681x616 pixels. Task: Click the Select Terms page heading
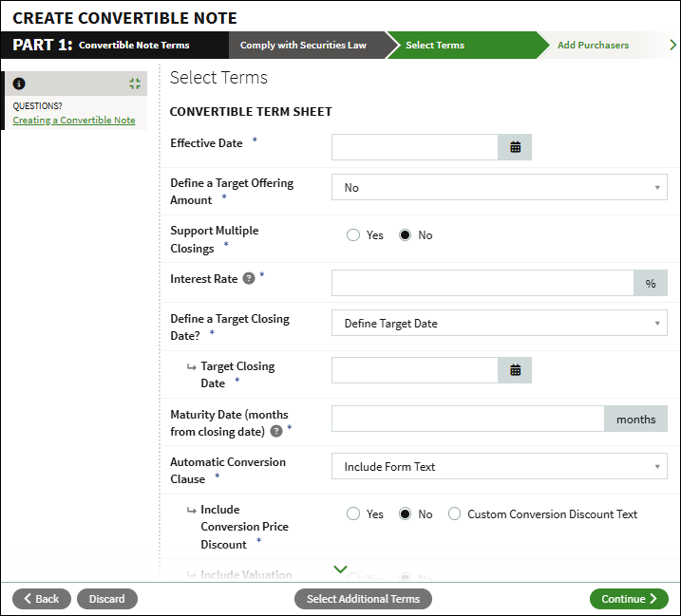point(218,78)
